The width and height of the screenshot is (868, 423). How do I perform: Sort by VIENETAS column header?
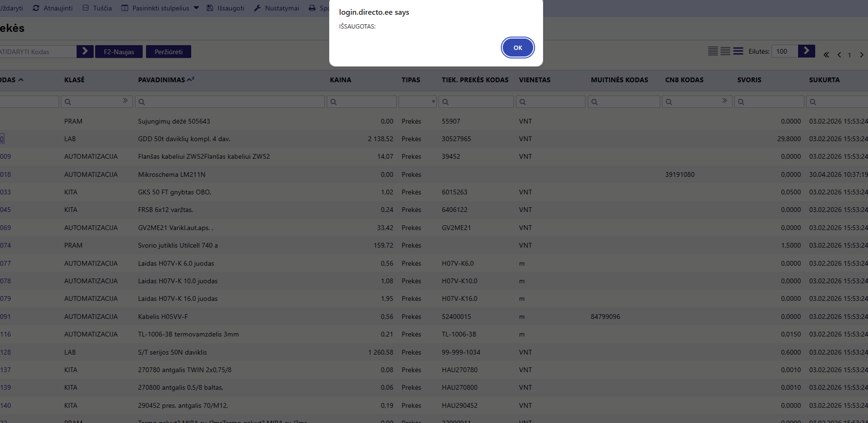[535, 80]
